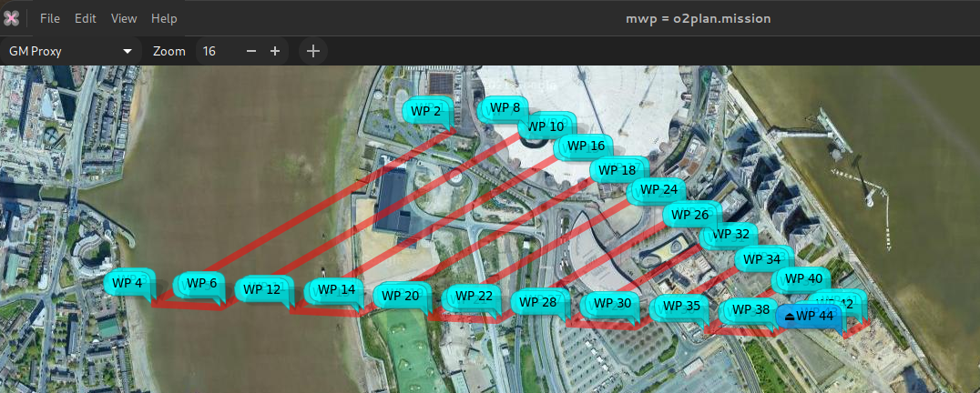Select waypoint marker WP 2
This screenshot has width=980, height=393.
tap(426, 111)
